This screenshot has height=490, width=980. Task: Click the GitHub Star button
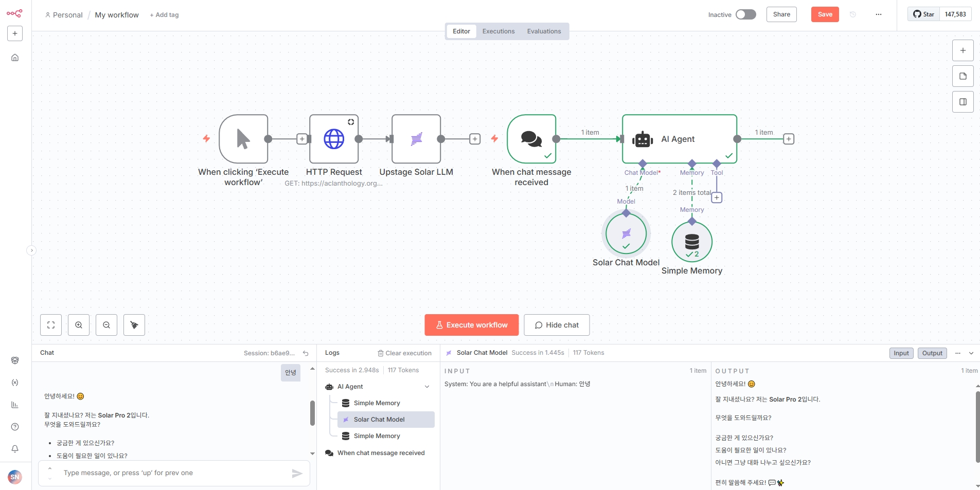[x=924, y=14]
